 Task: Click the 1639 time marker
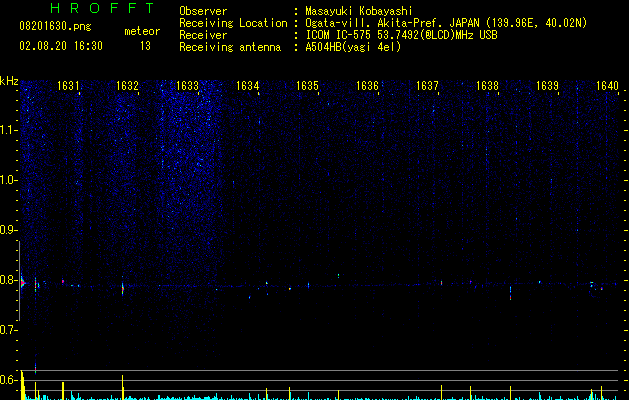548,86
